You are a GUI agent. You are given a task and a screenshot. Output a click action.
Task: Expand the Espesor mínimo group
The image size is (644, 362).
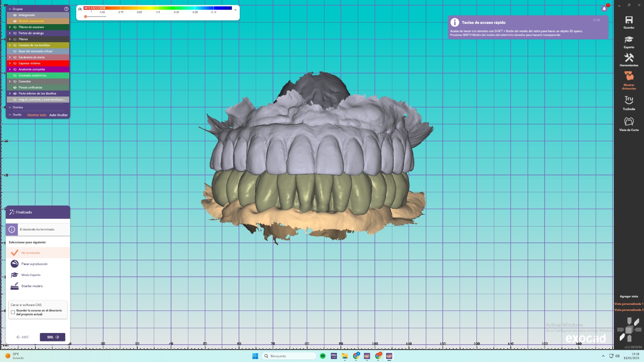[10, 64]
